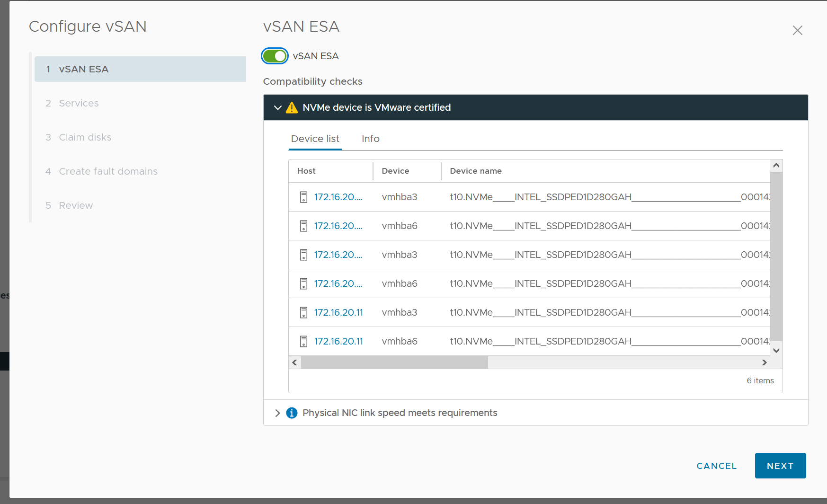Click 'NVMe device is VMware certified' title
The image size is (827, 504).
tap(376, 107)
